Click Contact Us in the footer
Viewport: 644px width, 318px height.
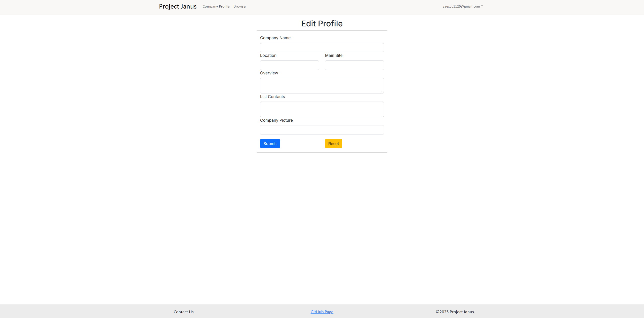[x=183, y=312]
